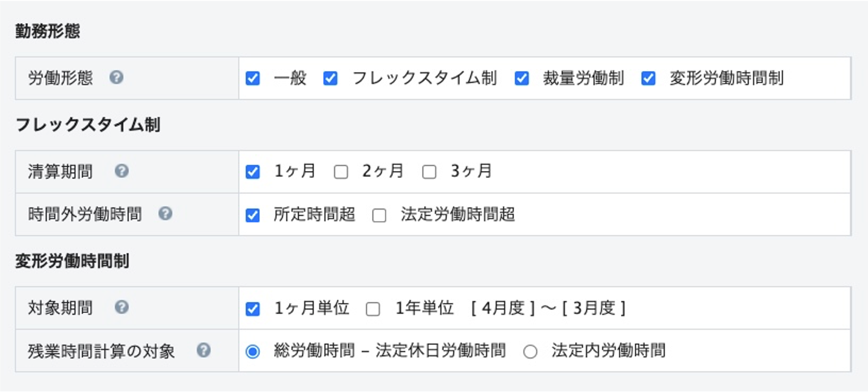
Task: Click the 変形労働時間制 label text
Action: [726, 78]
